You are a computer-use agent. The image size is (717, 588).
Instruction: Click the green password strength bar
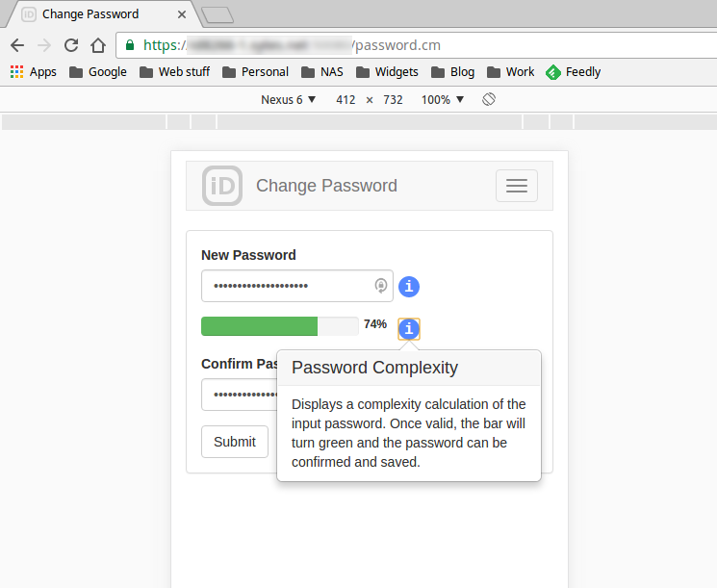259,326
